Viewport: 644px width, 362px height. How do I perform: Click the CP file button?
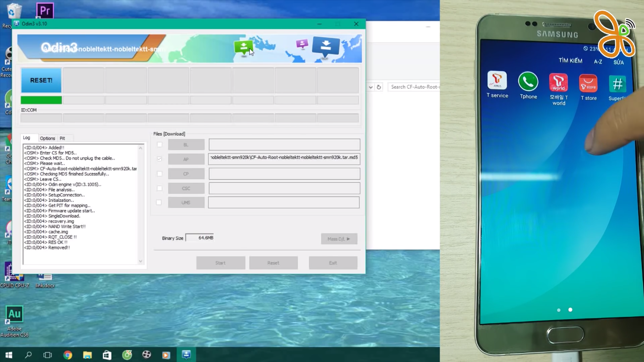[x=186, y=174]
